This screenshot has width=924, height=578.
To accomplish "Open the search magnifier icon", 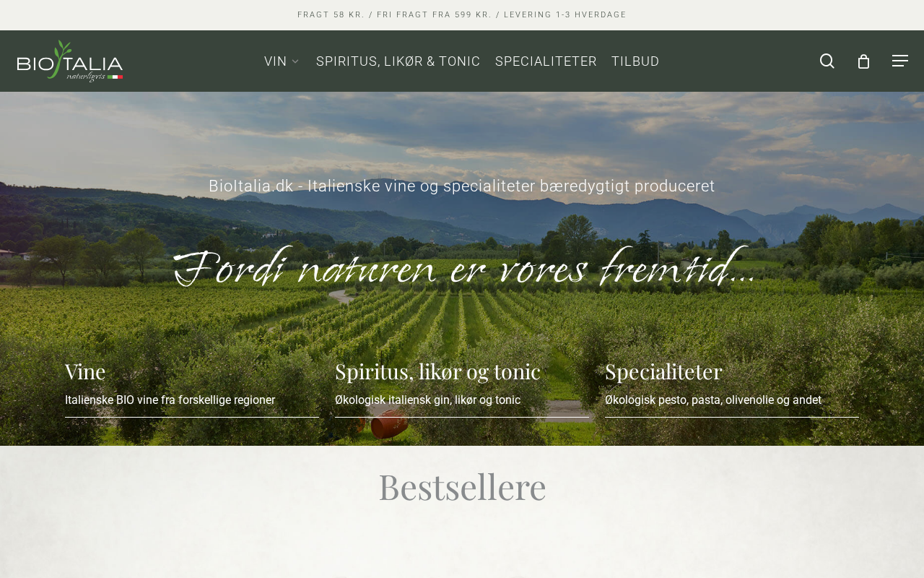I will point(827,61).
